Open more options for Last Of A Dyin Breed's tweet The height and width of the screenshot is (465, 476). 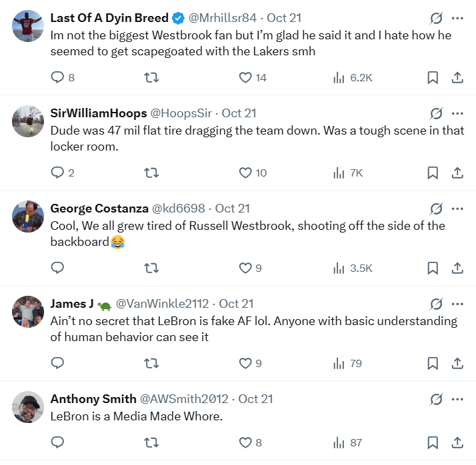[457, 18]
